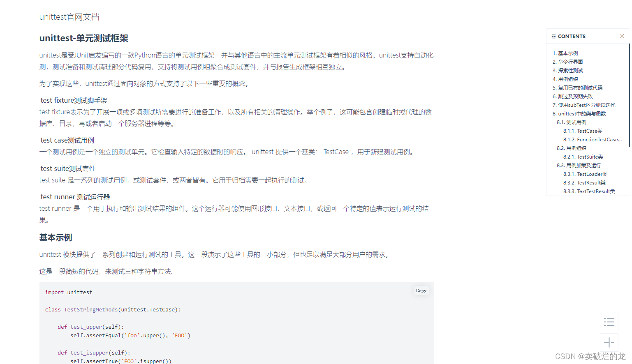The width and height of the screenshot is (632, 364).
Task: Open 8.2. 用例组织 contents entry
Action: (x=571, y=148)
